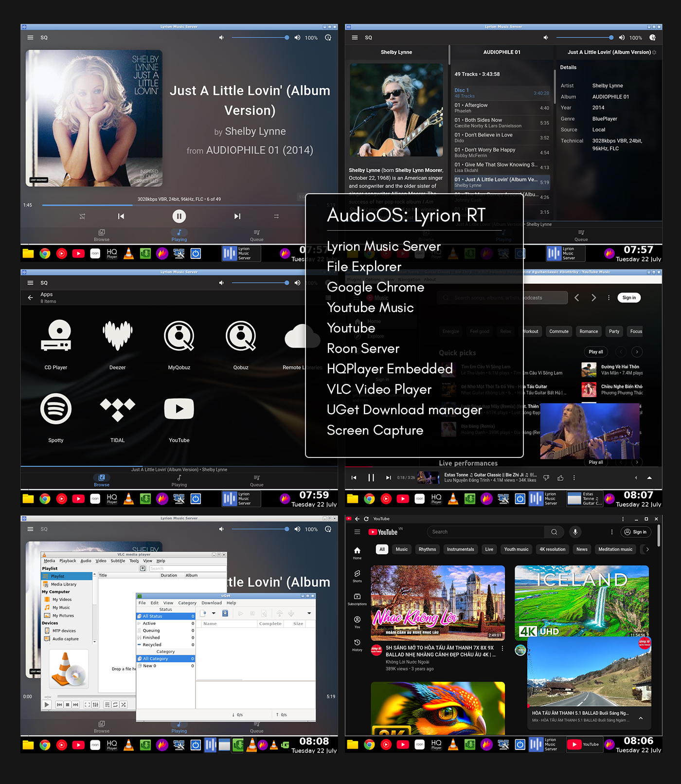Open dropdown arrow next to uGet new download

214,613
